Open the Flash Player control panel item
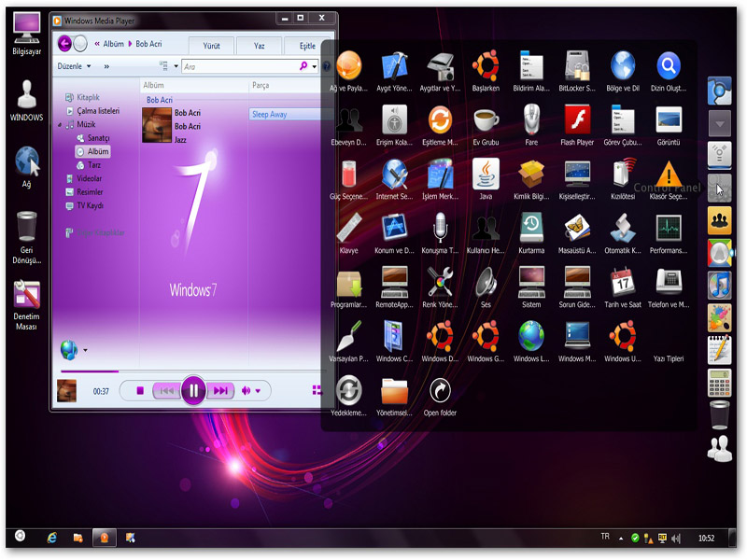 pos(577,120)
